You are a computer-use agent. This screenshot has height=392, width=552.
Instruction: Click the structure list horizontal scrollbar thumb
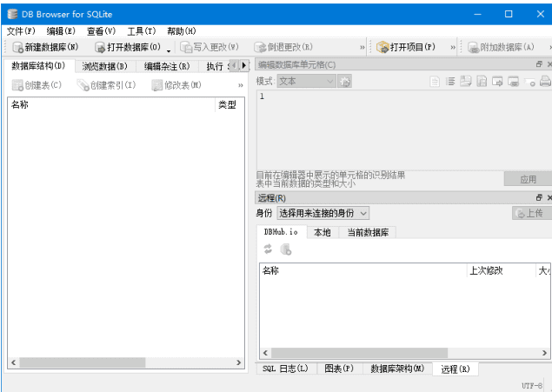click(83, 362)
